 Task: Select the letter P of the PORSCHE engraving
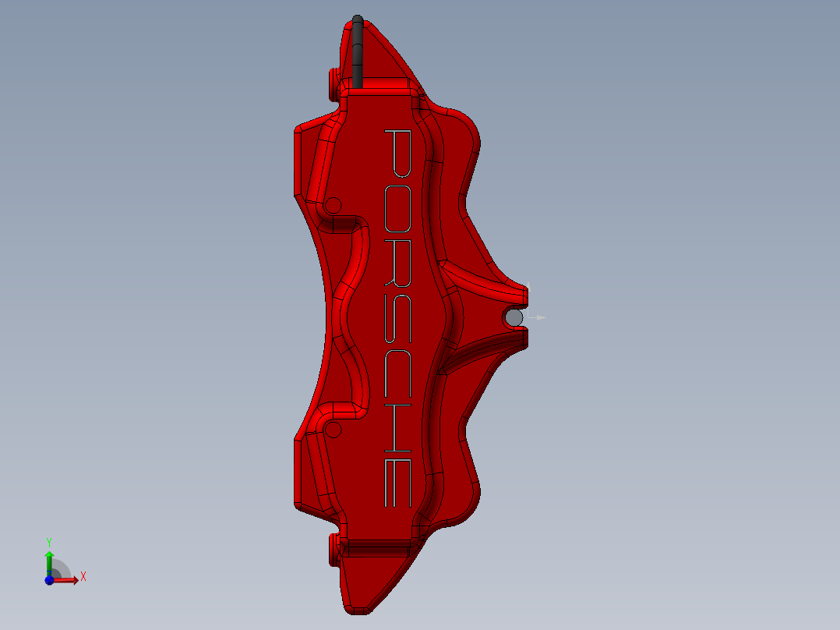tap(398, 154)
